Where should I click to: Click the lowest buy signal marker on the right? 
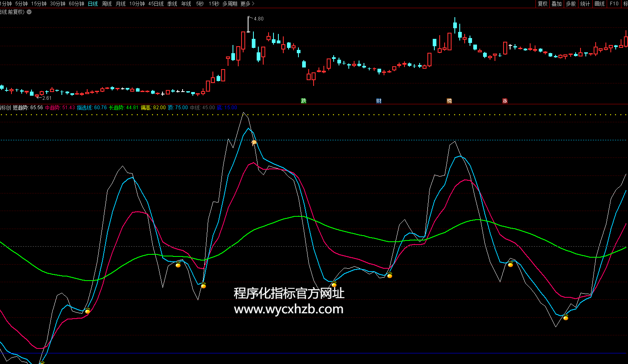pyautogui.click(x=565, y=318)
